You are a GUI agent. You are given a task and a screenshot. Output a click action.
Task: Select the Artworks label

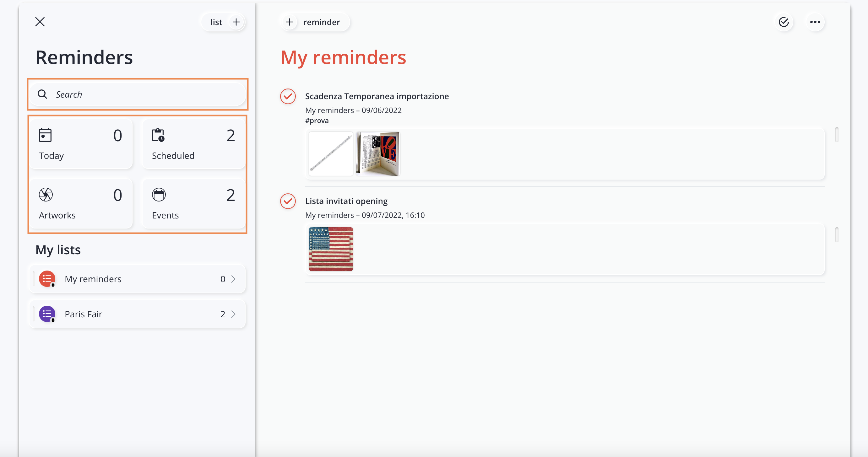pyautogui.click(x=57, y=215)
